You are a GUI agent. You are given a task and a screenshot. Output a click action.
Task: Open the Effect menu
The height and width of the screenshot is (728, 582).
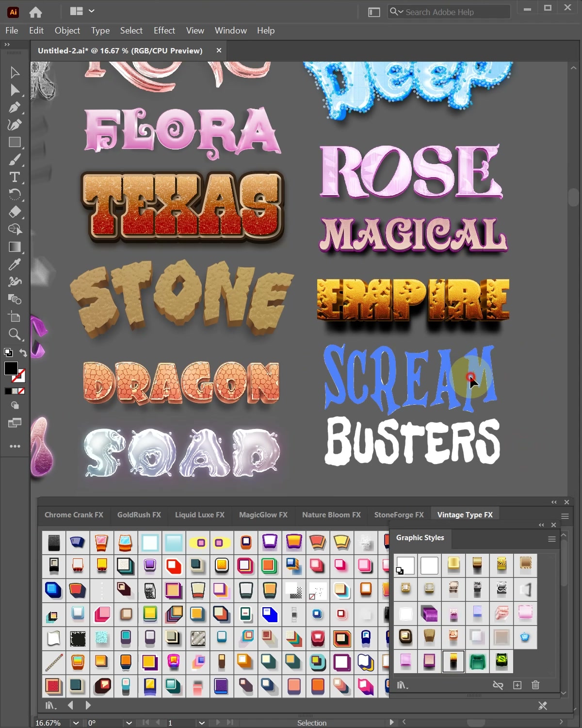pyautogui.click(x=164, y=31)
